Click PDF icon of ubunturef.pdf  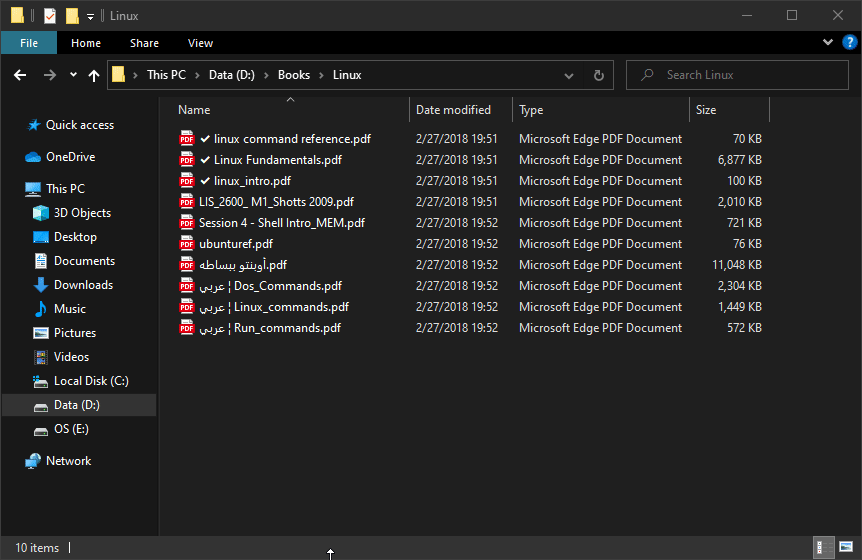[187, 243]
